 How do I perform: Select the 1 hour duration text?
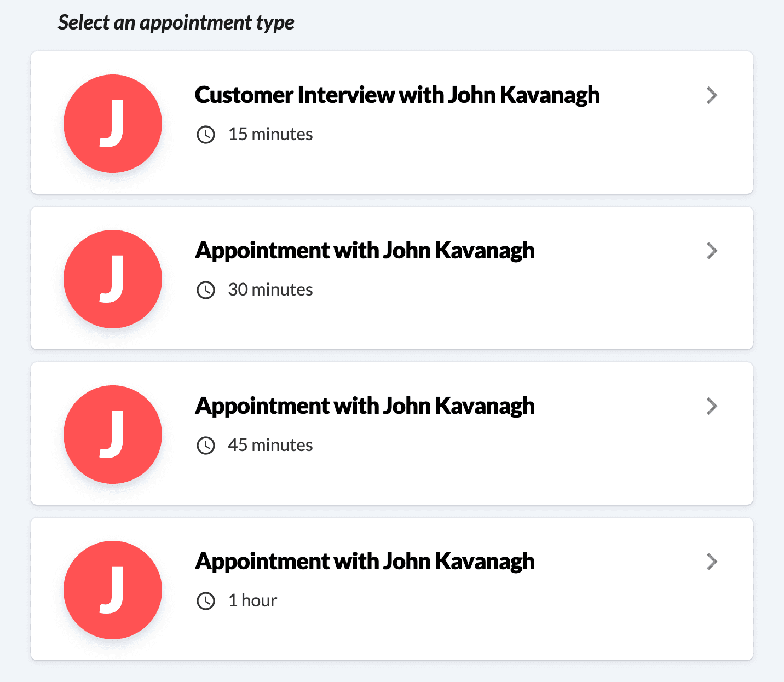click(252, 600)
